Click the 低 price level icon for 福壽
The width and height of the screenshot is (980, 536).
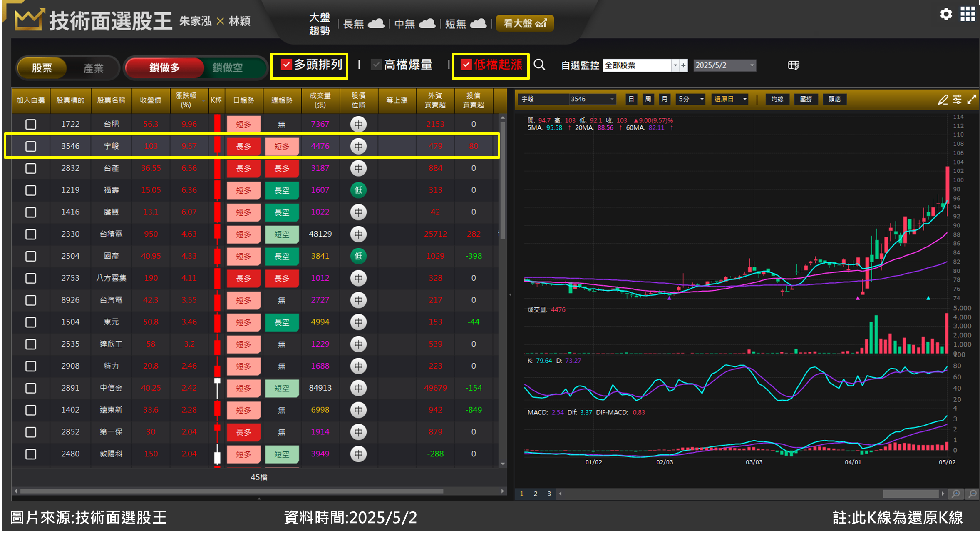pyautogui.click(x=358, y=190)
